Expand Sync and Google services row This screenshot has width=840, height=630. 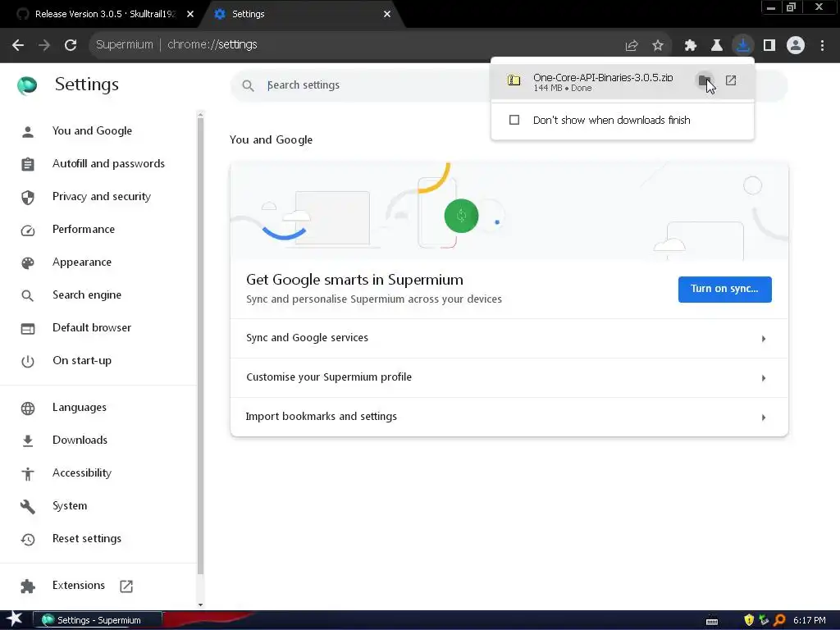[509, 339]
